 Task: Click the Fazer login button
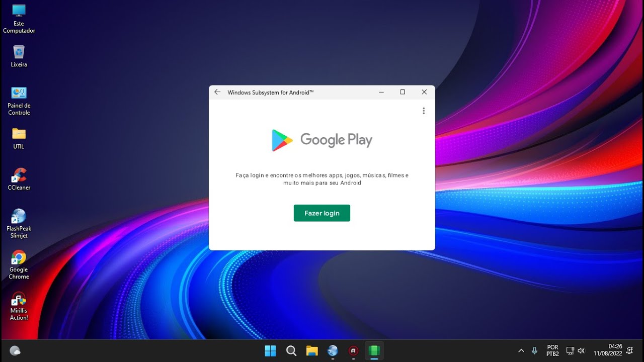click(x=322, y=213)
